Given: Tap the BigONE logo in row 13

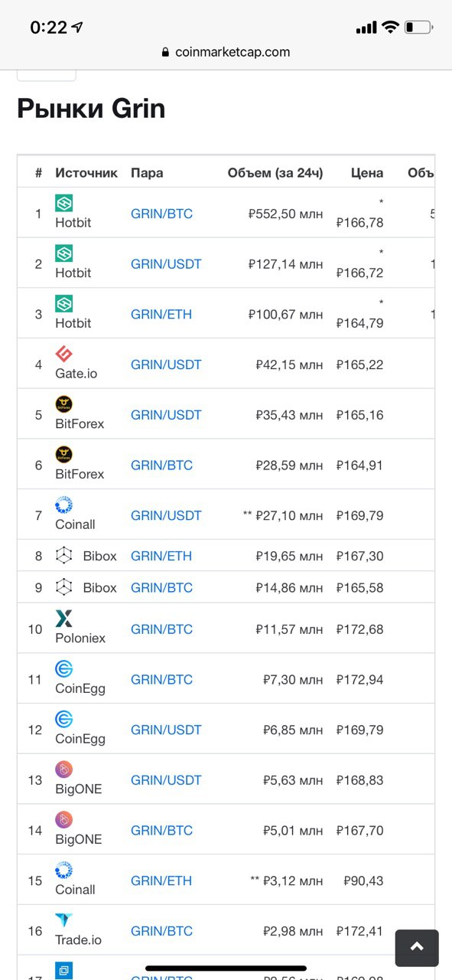Looking at the screenshot, I should [x=64, y=769].
